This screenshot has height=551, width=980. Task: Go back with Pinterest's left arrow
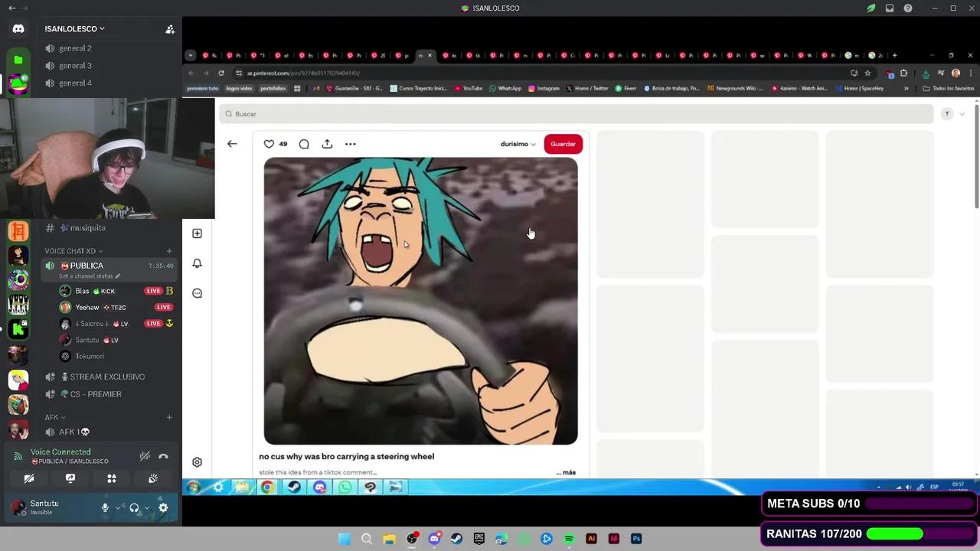(x=232, y=144)
